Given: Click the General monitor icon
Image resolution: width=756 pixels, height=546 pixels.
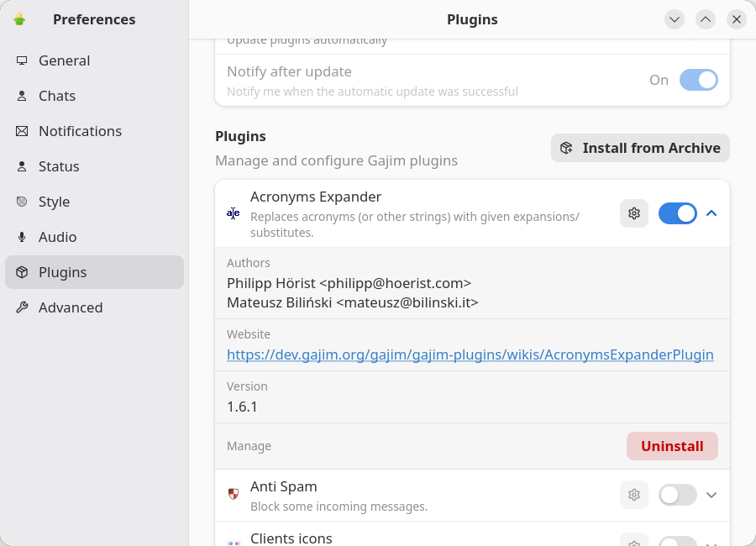Looking at the screenshot, I should [x=22, y=60].
